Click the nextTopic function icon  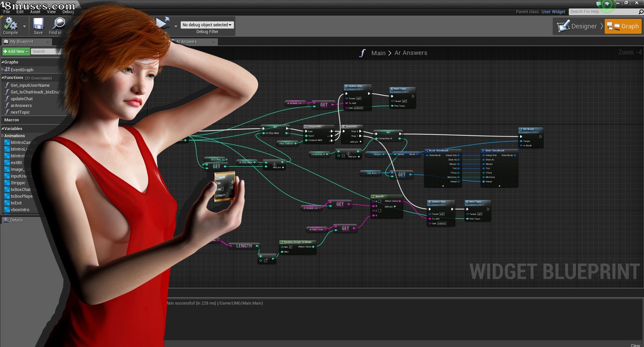coord(7,112)
